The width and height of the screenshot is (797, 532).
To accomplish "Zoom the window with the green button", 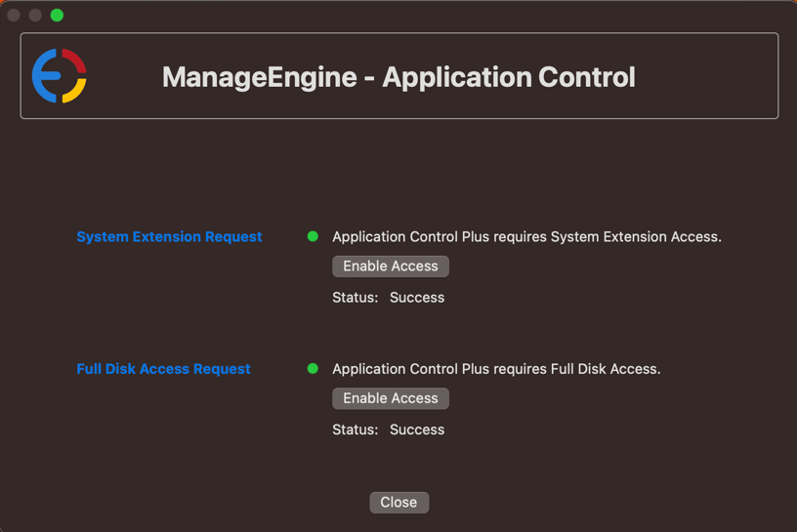I will pos(57,15).
